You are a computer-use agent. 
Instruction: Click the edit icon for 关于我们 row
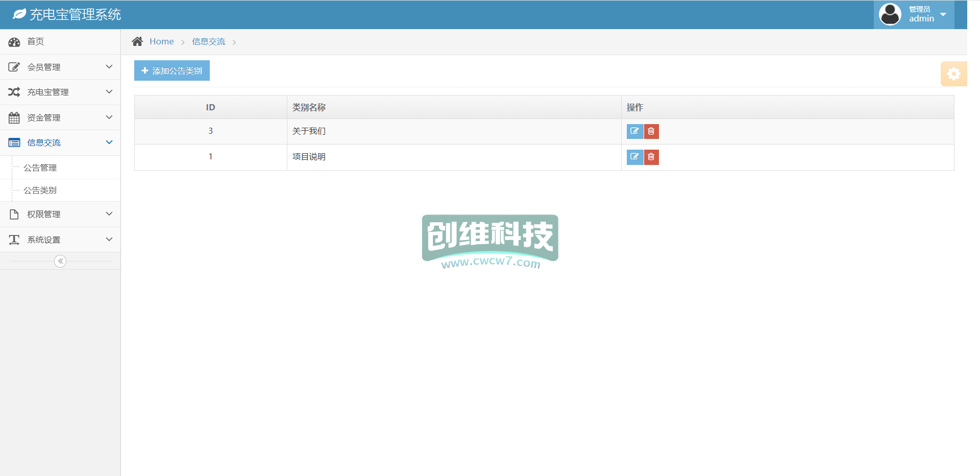coord(634,131)
